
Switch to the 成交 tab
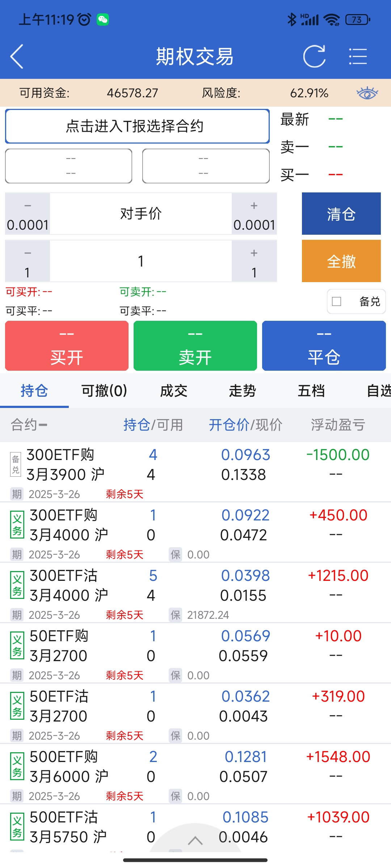174,391
